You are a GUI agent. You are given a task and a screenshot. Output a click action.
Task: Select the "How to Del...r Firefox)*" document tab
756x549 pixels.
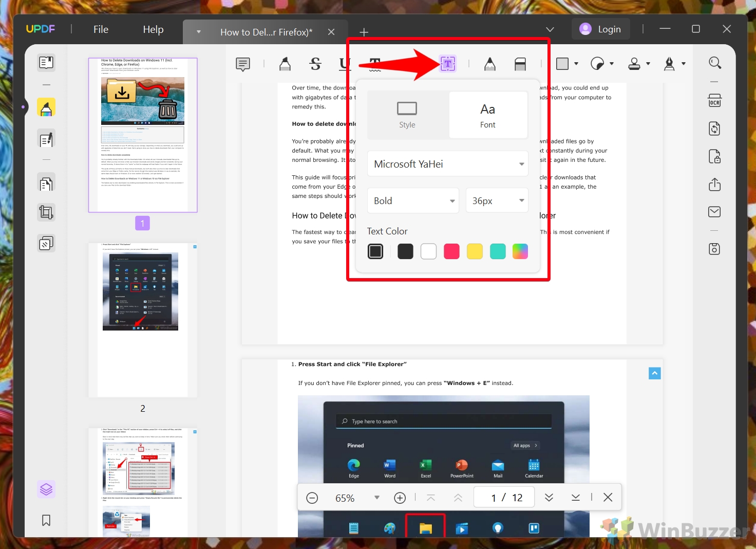coord(266,32)
